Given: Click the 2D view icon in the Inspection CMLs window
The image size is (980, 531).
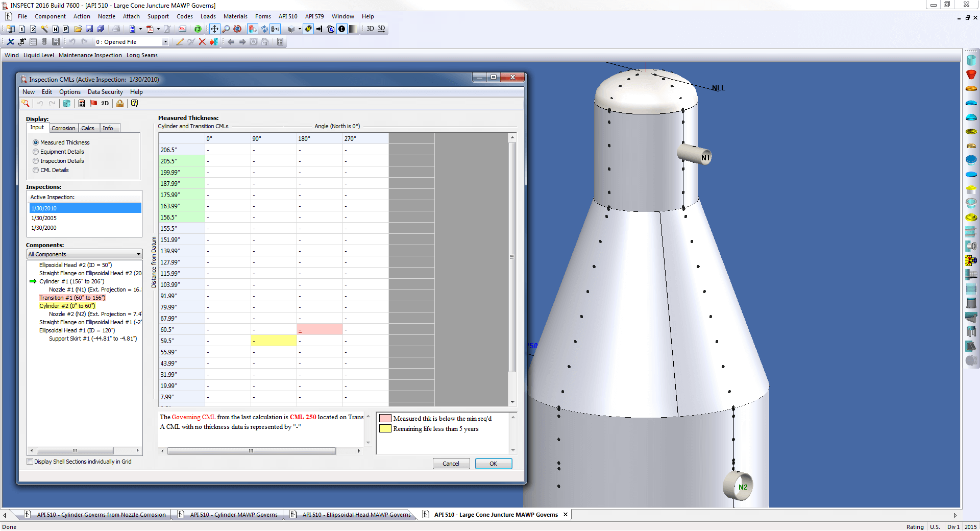Looking at the screenshot, I should pyautogui.click(x=104, y=103).
